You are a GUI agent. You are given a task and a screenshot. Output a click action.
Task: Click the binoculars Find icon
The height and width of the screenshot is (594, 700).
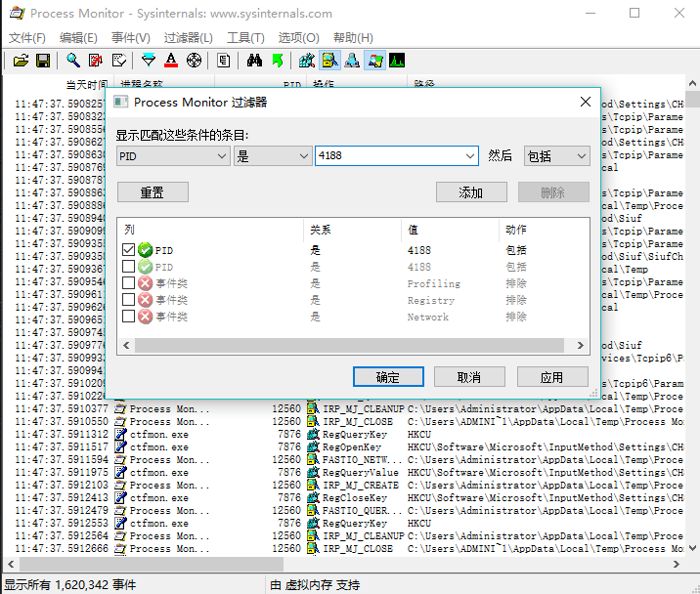point(254,61)
